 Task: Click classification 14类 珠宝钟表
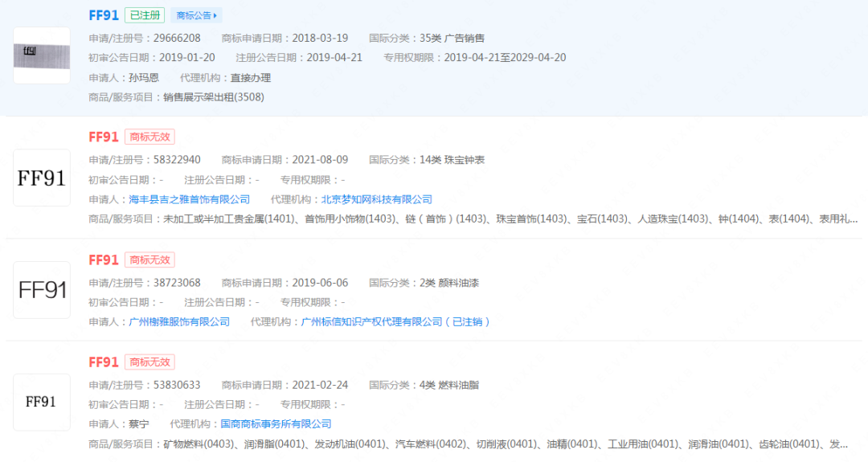coord(452,160)
